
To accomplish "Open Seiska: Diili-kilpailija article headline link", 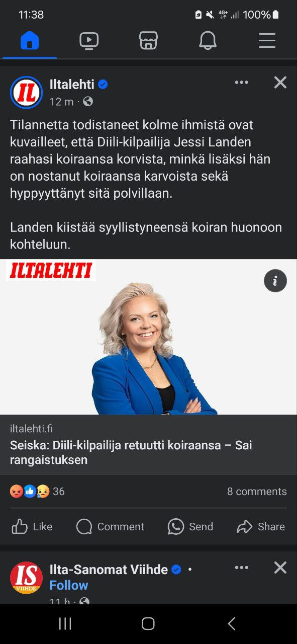I will [x=131, y=452].
